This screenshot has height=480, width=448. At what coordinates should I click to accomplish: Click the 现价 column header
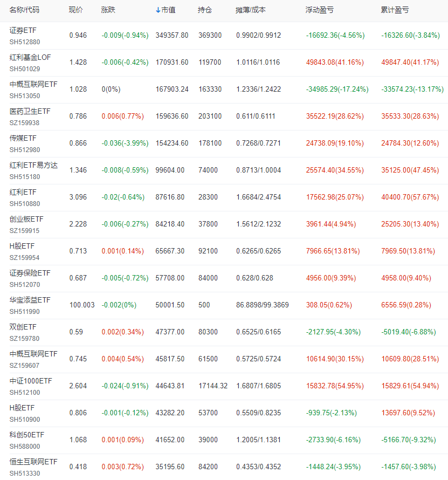pyautogui.click(x=76, y=10)
